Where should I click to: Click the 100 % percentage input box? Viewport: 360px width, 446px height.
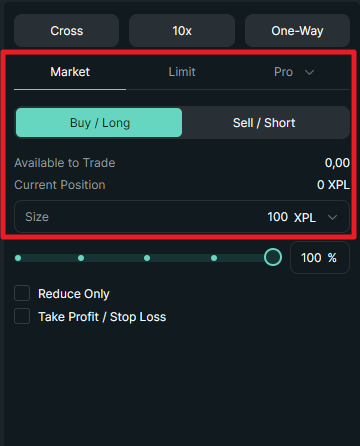[320, 258]
